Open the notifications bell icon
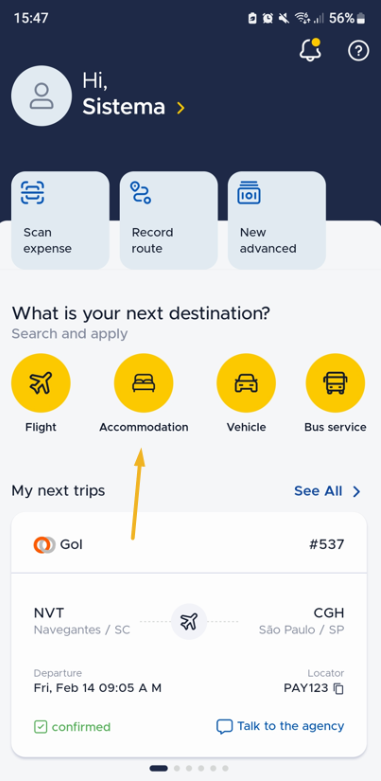Screen dimensions: 381x781 (310, 50)
